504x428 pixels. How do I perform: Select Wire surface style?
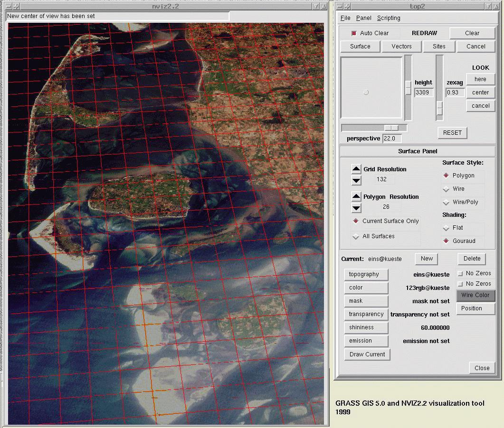pyautogui.click(x=446, y=189)
